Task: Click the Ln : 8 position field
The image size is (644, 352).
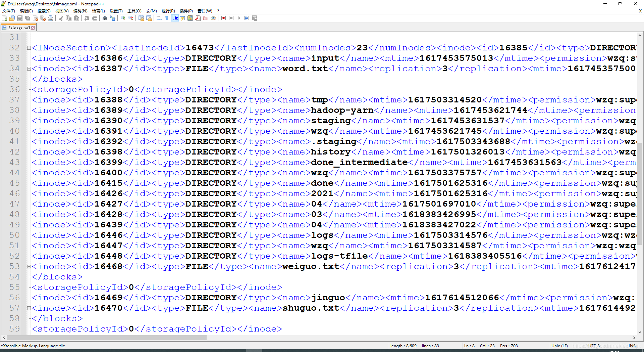Action: [x=469, y=346]
